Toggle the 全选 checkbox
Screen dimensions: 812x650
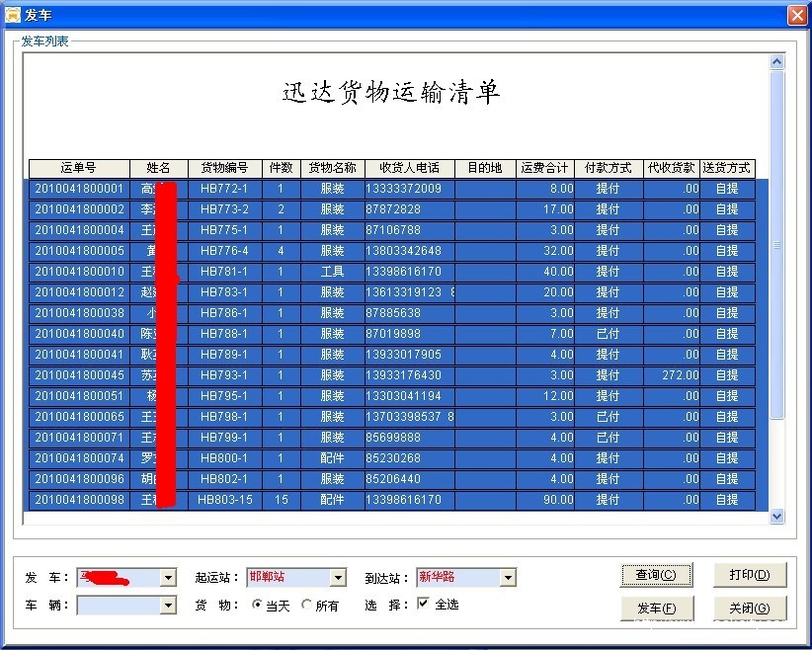(424, 604)
